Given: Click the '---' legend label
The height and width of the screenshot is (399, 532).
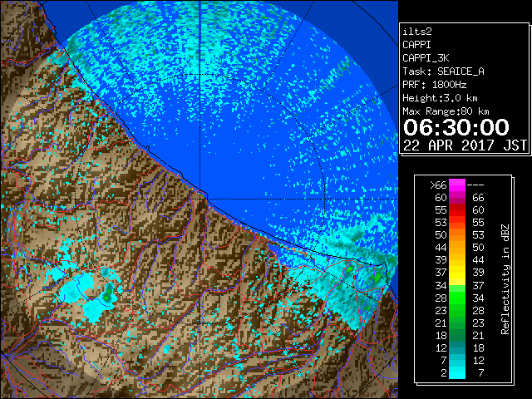Looking at the screenshot, I should coord(475,185).
